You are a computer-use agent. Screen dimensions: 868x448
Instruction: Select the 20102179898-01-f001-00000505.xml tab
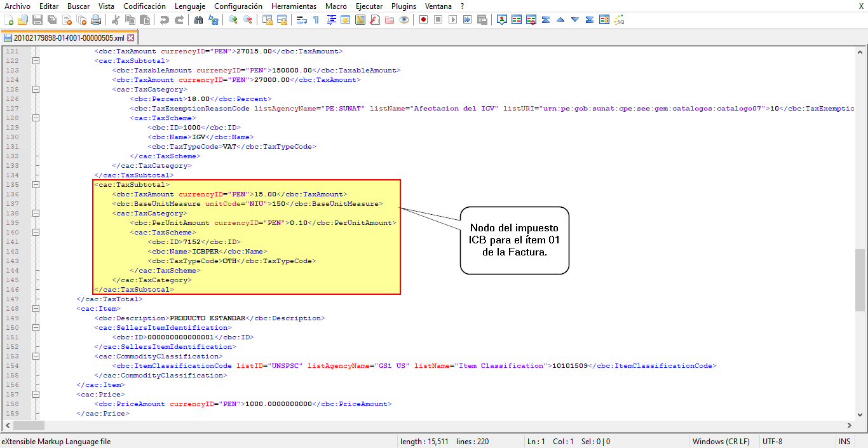[x=69, y=38]
